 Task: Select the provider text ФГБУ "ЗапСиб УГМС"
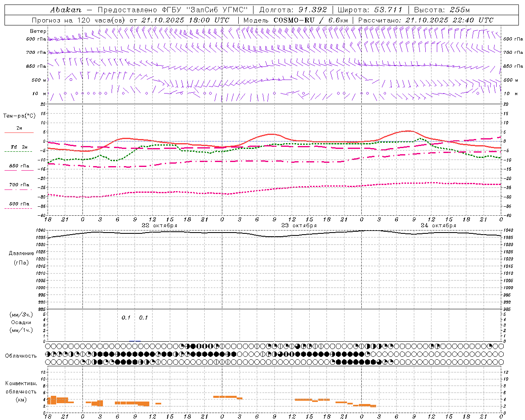(x=205, y=10)
